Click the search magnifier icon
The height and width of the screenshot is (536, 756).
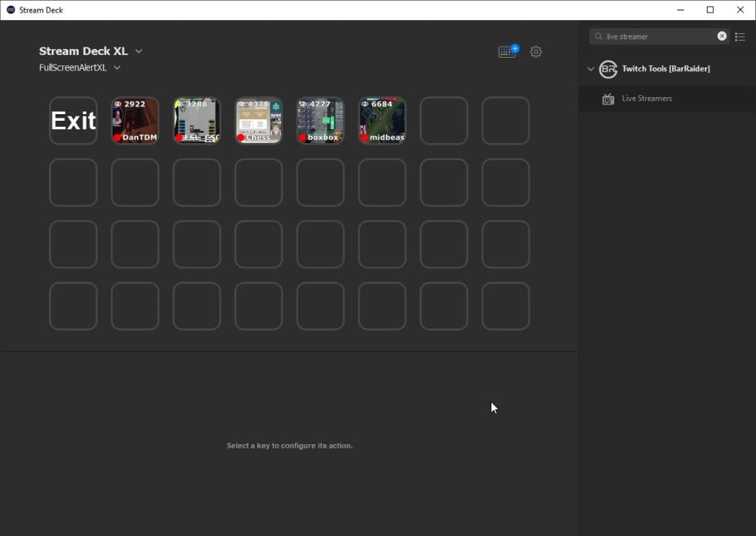(599, 36)
